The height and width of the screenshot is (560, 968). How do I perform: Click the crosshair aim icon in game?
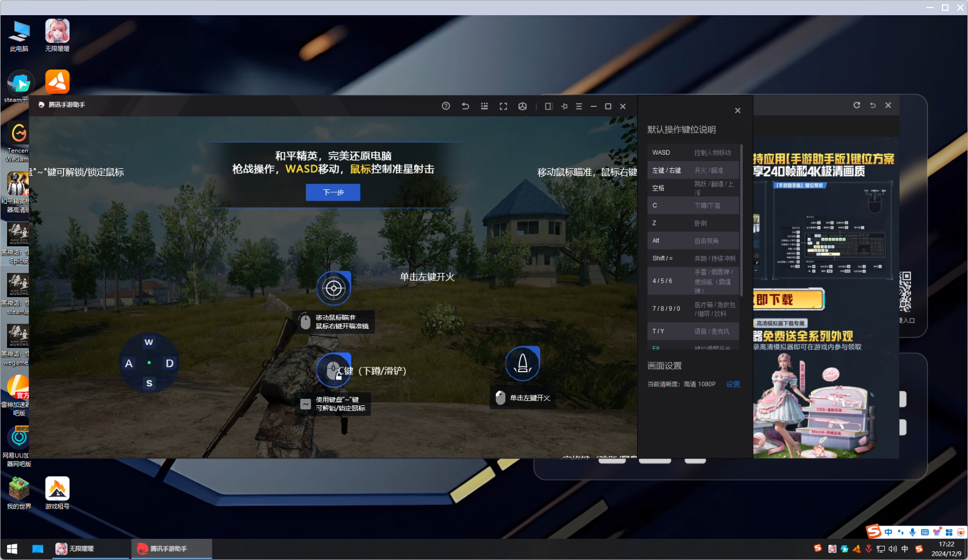(x=334, y=288)
